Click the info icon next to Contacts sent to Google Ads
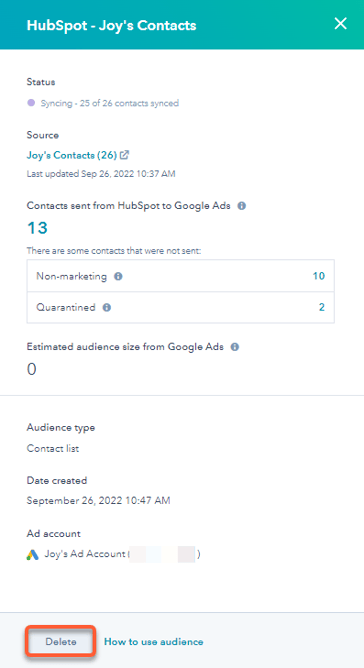This screenshot has height=668, width=364. [x=242, y=206]
